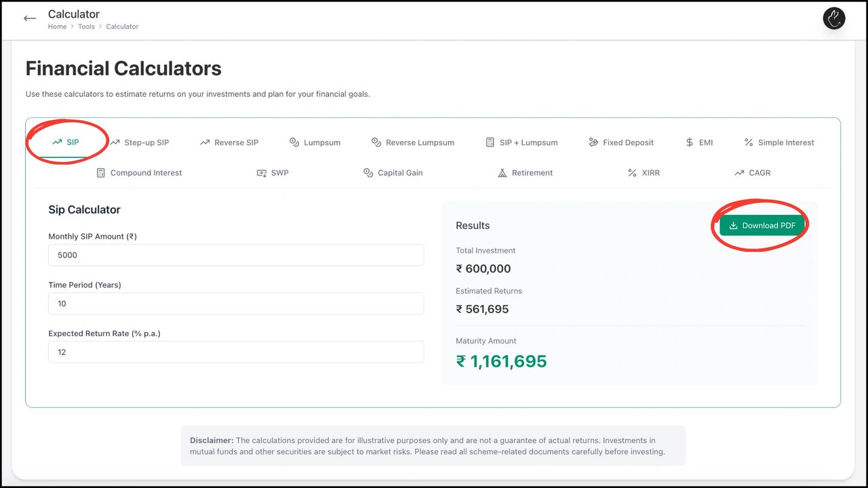
Task: Open the Reverse SIP tab
Action: pos(229,142)
